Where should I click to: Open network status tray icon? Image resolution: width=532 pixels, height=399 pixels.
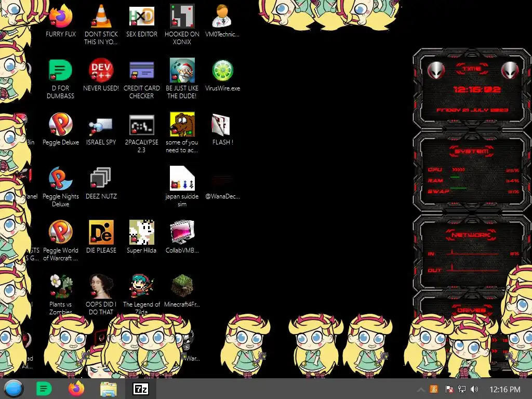click(x=462, y=389)
